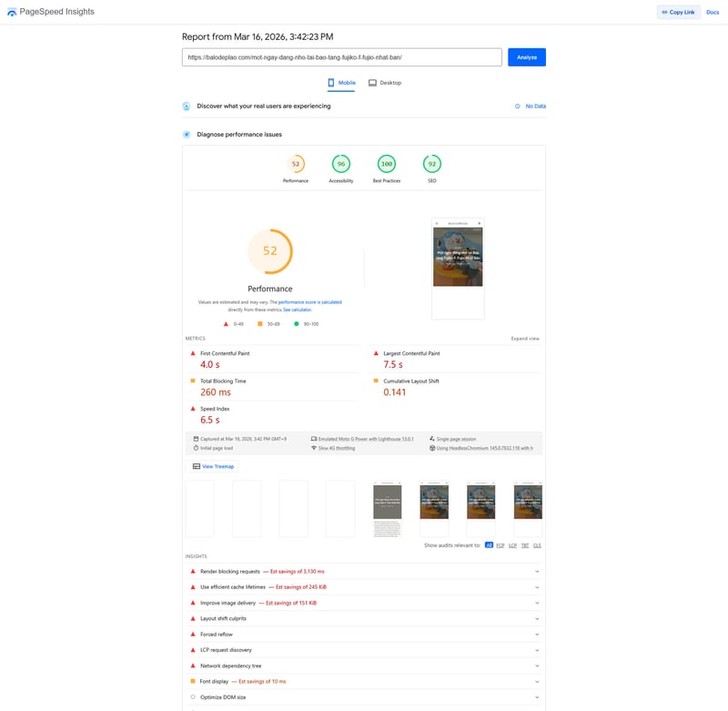Click the large 52 Performance gauge
The height and width of the screenshot is (711, 728).
pyautogui.click(x=270, y=251)
